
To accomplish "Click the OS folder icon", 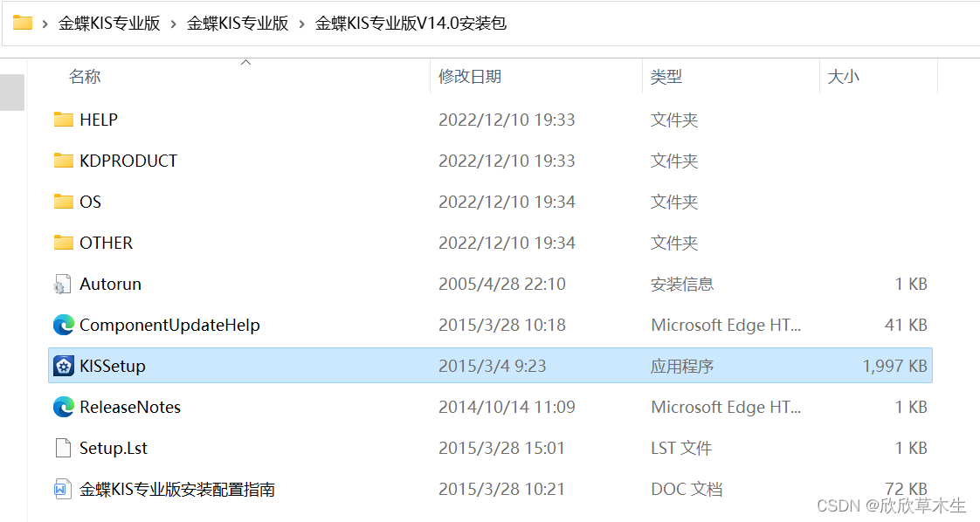I will point(63,202).
